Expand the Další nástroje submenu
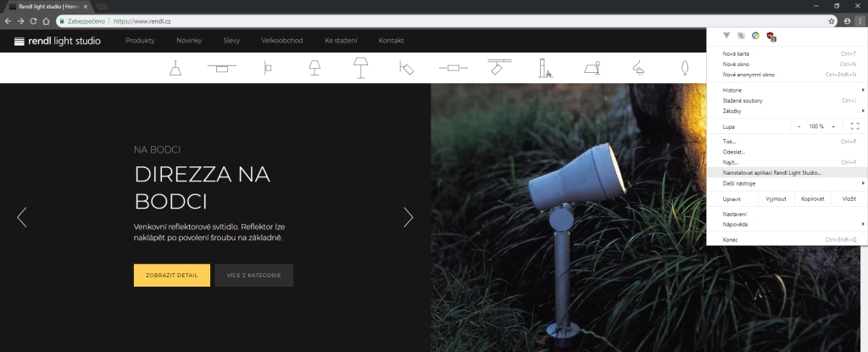 coord(788,182)
